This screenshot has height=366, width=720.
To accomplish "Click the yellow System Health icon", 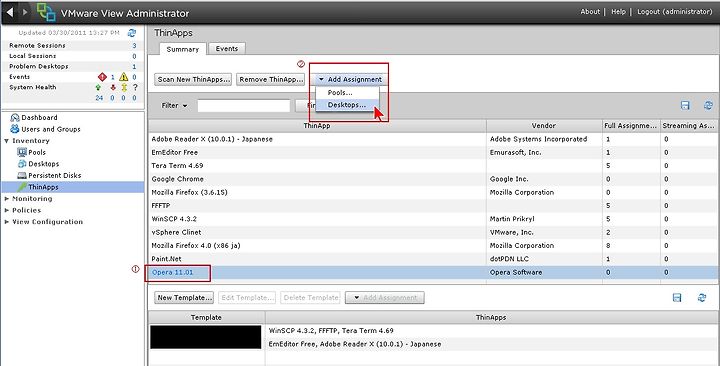I will pyautogui.click(x=124, y=87).
